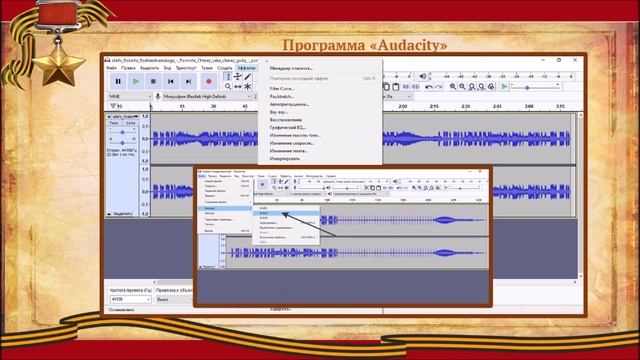Click the Trim audio icon
Screen dimensions: 640x360
[x=406, y=87]
